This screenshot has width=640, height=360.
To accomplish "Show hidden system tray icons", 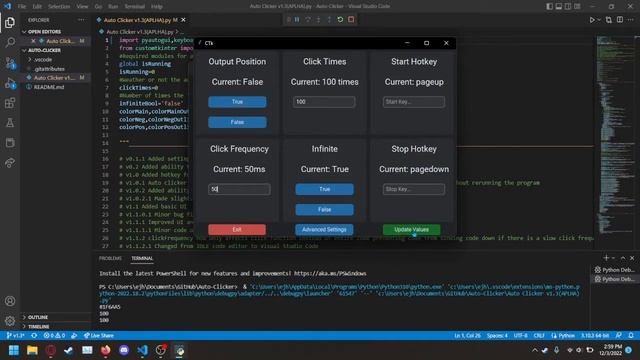I will [534, 350].
